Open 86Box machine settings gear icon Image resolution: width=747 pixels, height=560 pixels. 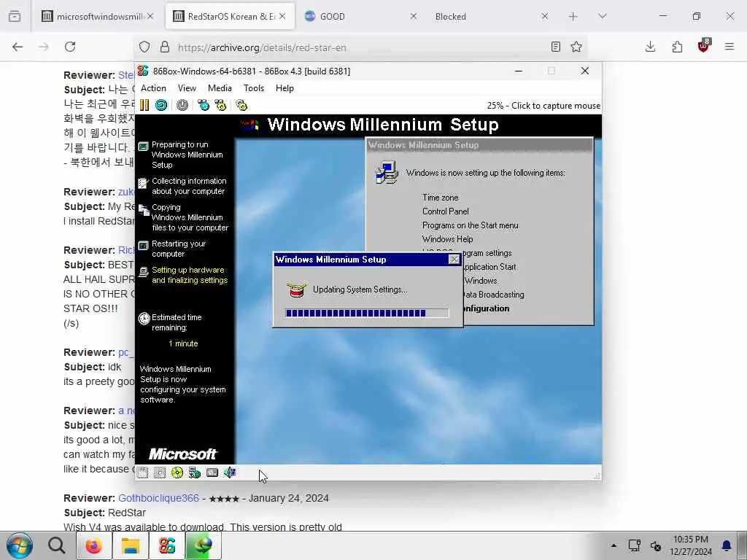click(241, 105)
